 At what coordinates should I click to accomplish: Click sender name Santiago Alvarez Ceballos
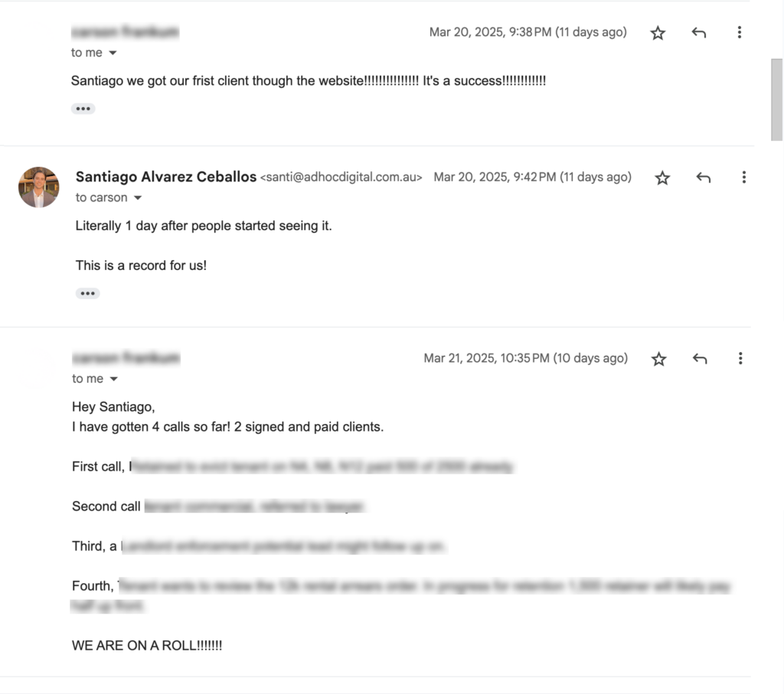(x=166, y=177)
